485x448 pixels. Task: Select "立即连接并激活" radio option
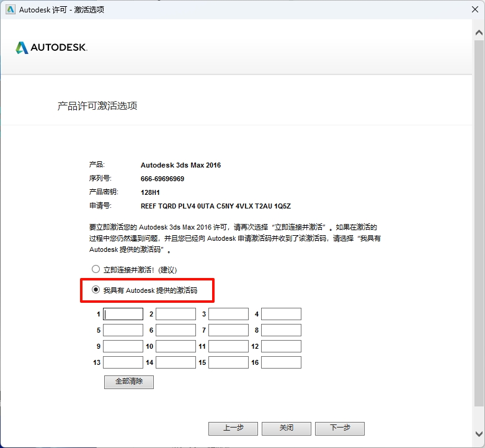96,269
